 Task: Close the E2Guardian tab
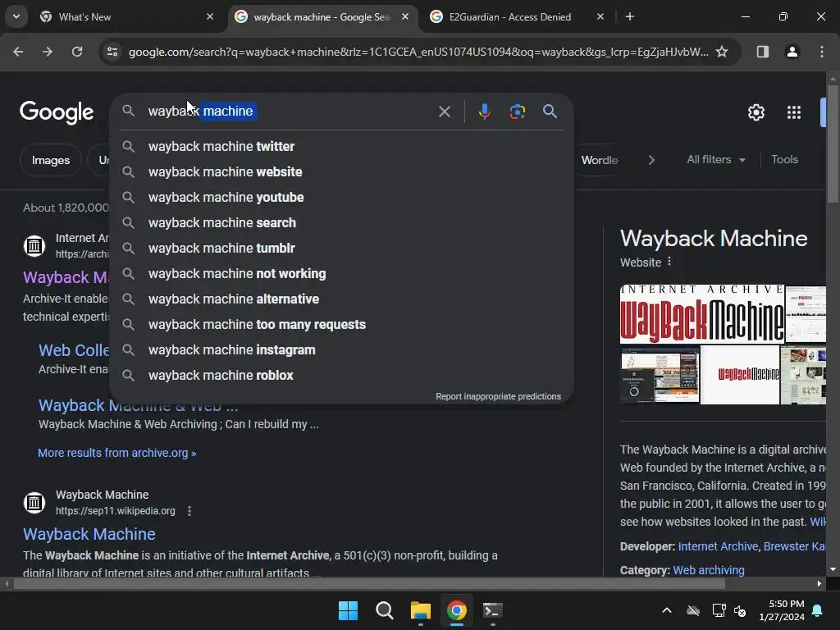[x=600, y=16]
